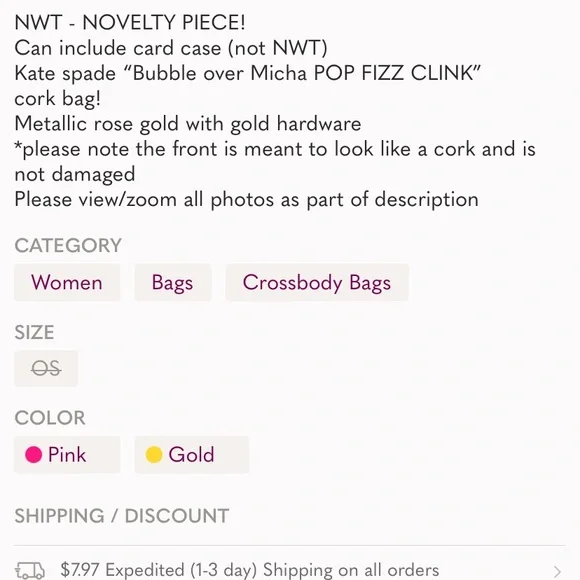Screen dimensions: 580x580
Task: Click the Can include card case line
Action: [171, 48]
